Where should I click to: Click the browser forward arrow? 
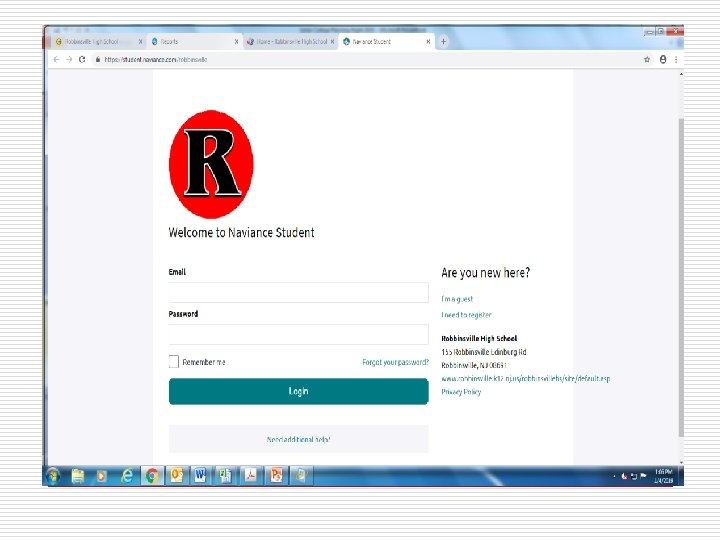69,59
